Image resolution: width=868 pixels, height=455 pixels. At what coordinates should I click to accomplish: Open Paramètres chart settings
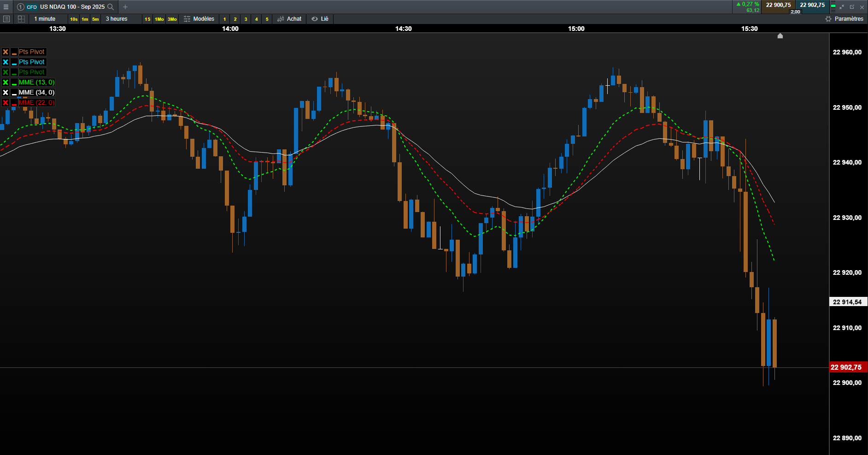click(845, 19)
